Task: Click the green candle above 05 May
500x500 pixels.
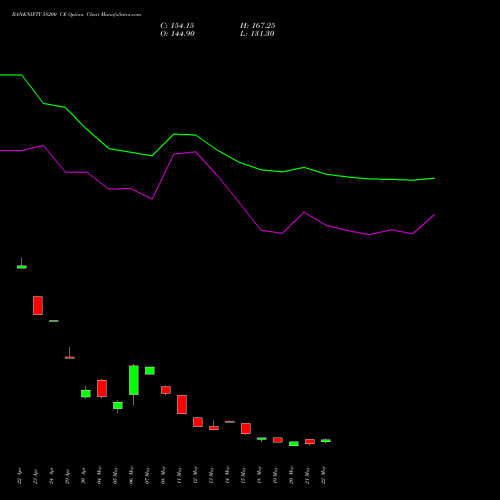Action: [118, 405]
